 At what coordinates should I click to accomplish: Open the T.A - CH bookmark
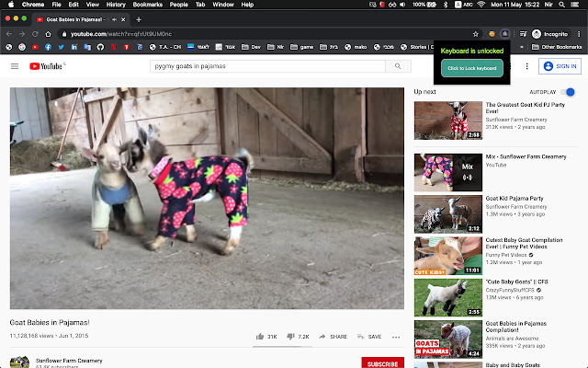pyautogui.click(x=165, y=47)
